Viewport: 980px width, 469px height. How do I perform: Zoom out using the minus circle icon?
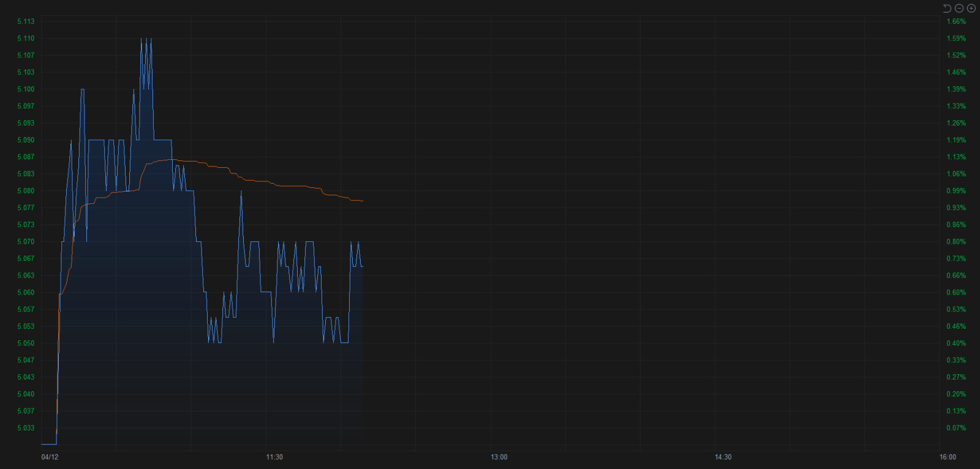pos(959,8)
